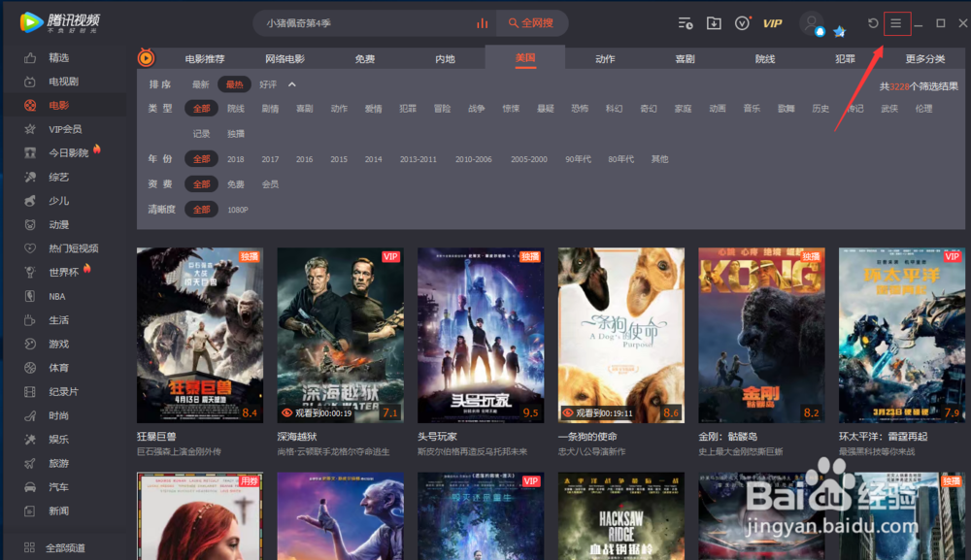Viewport: 971px width, 560px height.
Task: Filter type by 动作
Action: [339, 109]
